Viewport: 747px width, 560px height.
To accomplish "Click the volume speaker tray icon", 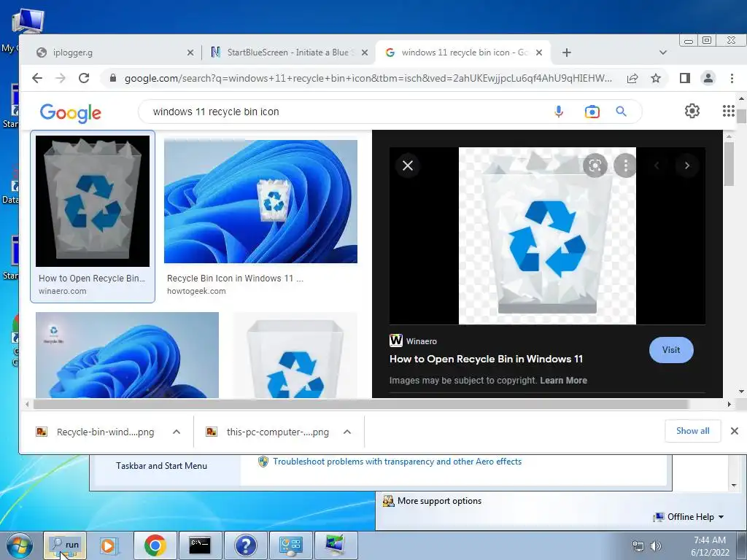I will pos(656,545).
